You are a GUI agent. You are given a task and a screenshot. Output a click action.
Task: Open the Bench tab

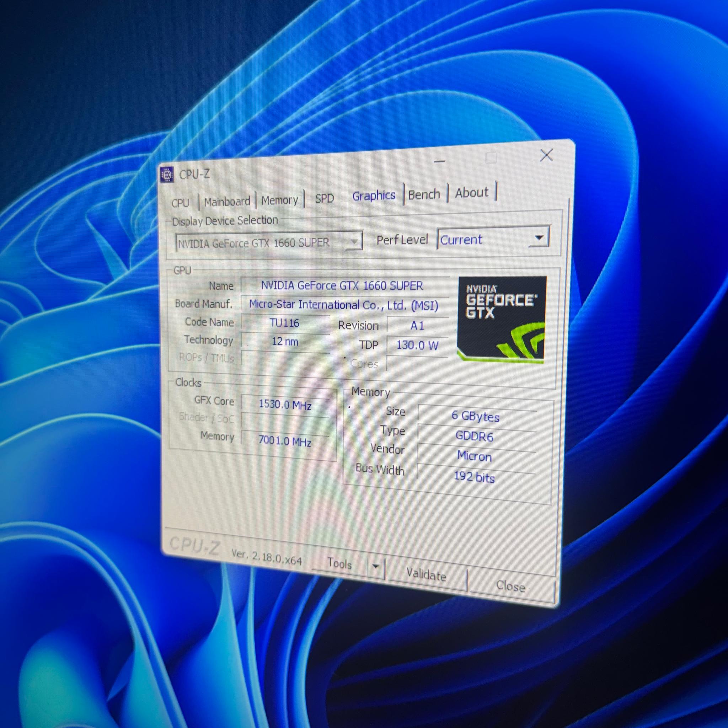[424, 194]
